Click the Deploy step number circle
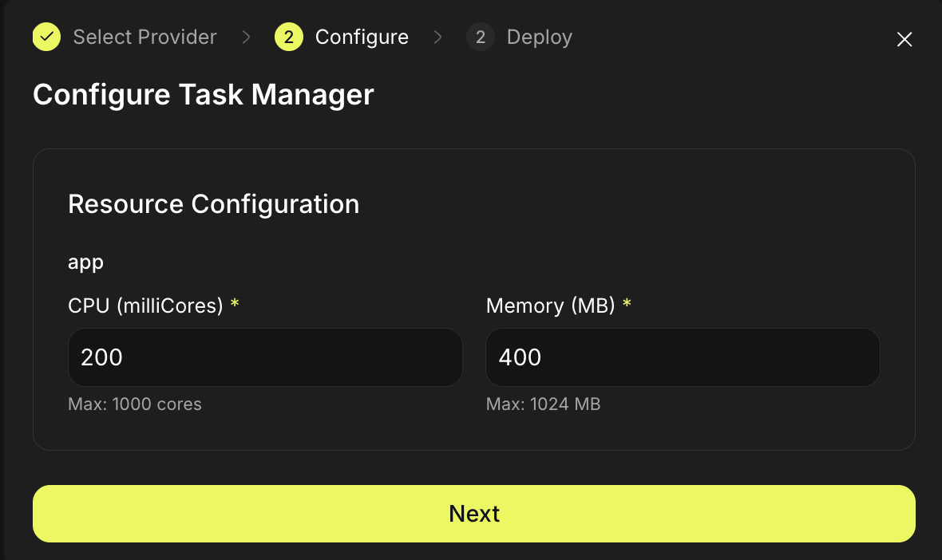 click(x=480, y=37)
